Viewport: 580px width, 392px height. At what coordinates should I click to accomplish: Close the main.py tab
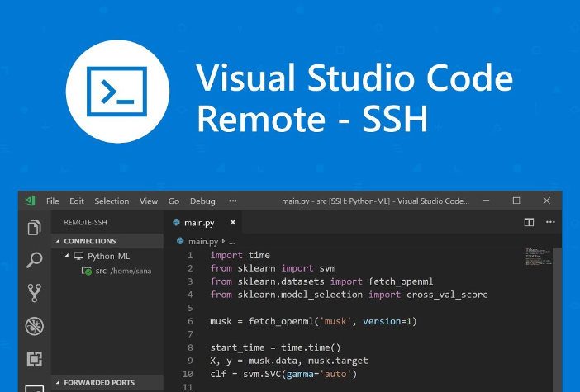[x=233, y=222]
